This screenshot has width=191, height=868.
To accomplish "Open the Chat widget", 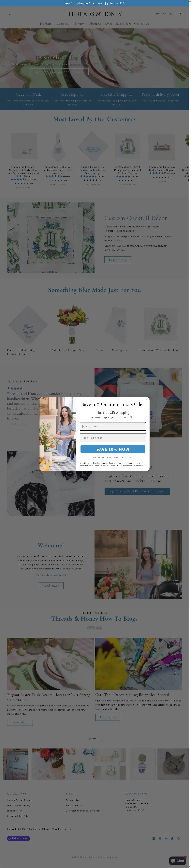I will tap(178, 861).
